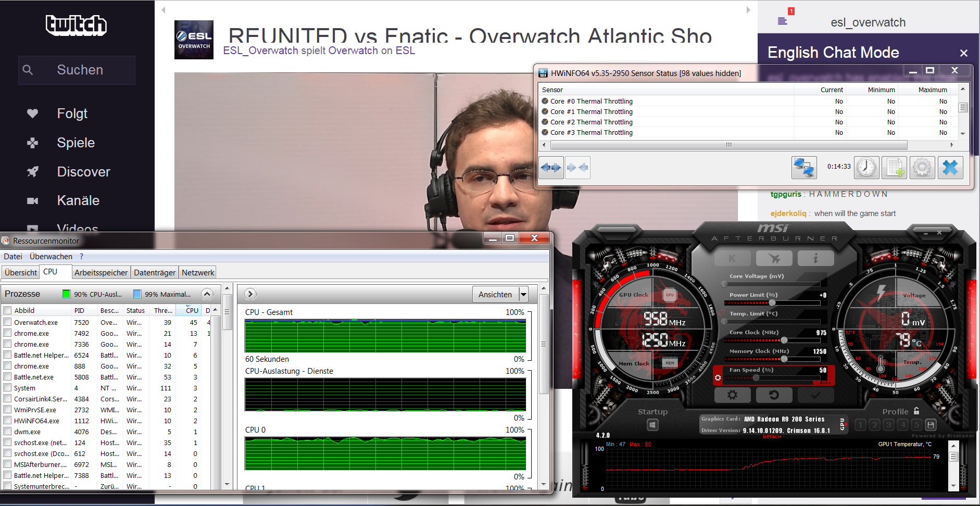Collapse Twitch left sidebar arrow

tap(164, 10)
